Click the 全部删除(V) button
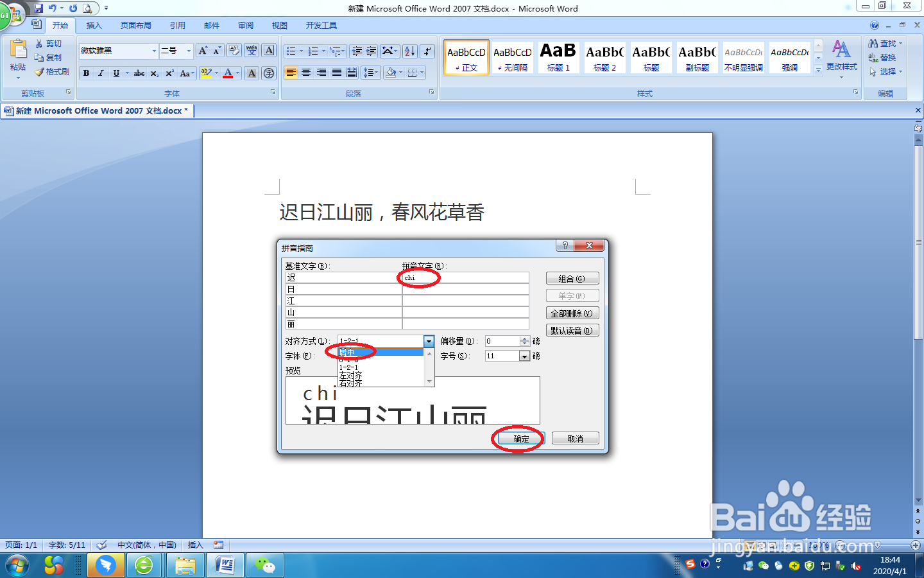The width and height of the screenshot is (924, 578). 572,313
